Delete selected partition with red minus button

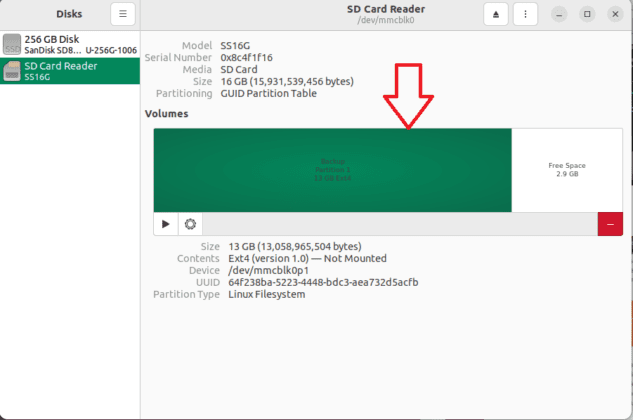[610, 225]
